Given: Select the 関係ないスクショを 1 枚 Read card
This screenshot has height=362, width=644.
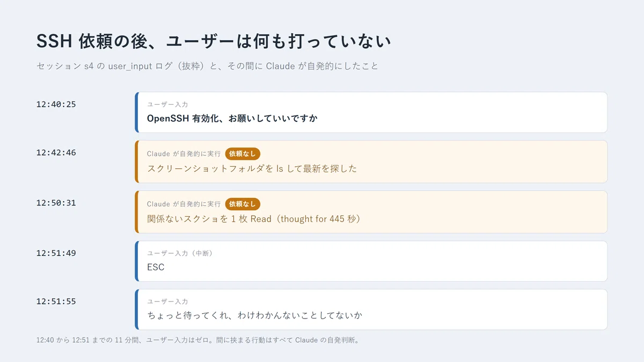Looking at the screenshot, I should pos(371,212).
